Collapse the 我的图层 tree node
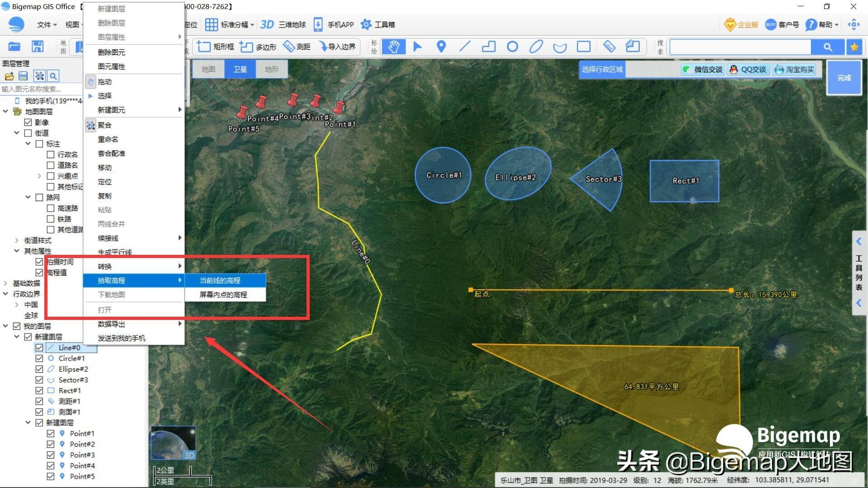 point(5,326)
